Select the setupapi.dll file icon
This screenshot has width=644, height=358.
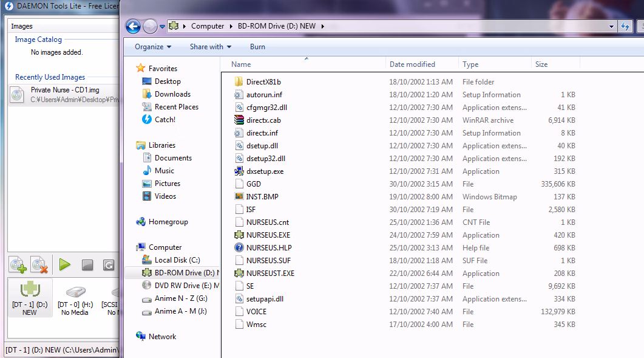(x=239, y=298)
